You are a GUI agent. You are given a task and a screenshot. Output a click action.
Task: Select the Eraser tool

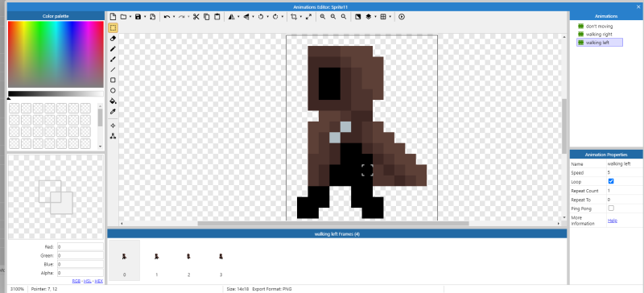pyautogui.click(x=113, y=38)
